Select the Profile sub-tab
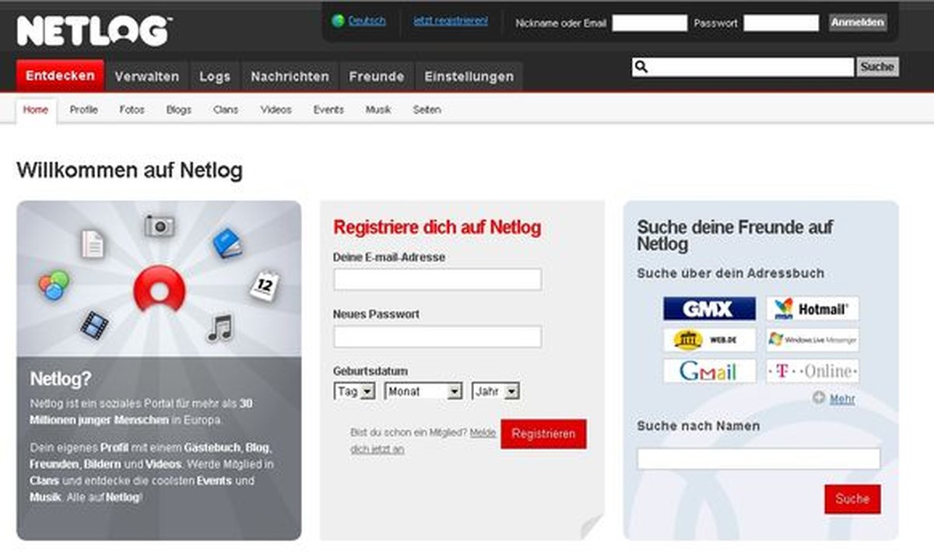 coord(84,110)
